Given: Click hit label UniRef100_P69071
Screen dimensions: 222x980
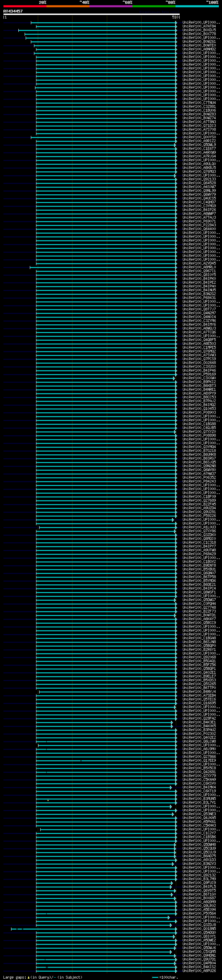Looking at the screenshot, I should pyautogui.click(x=199, y=221).
